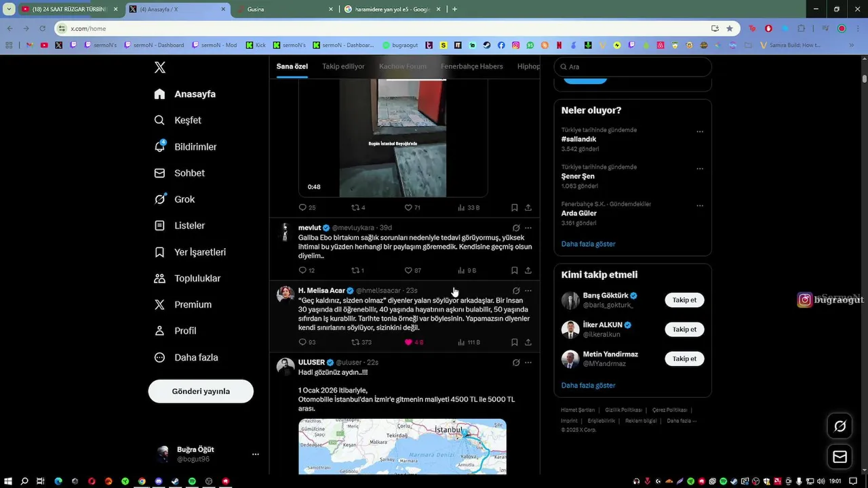
Task: Open more options on mevlut's post
Action: coord(528,228)
